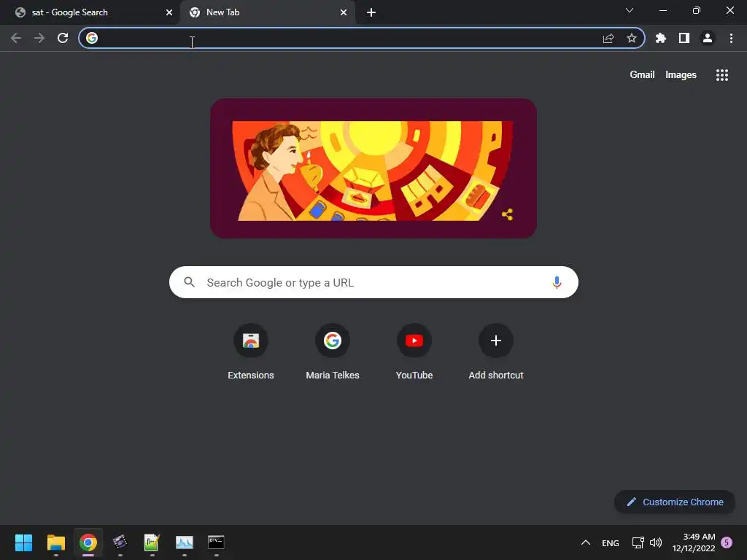Screen dimensions: 747x560
Task: Open the YouTube shortcut
Action: tap(414, 351)
